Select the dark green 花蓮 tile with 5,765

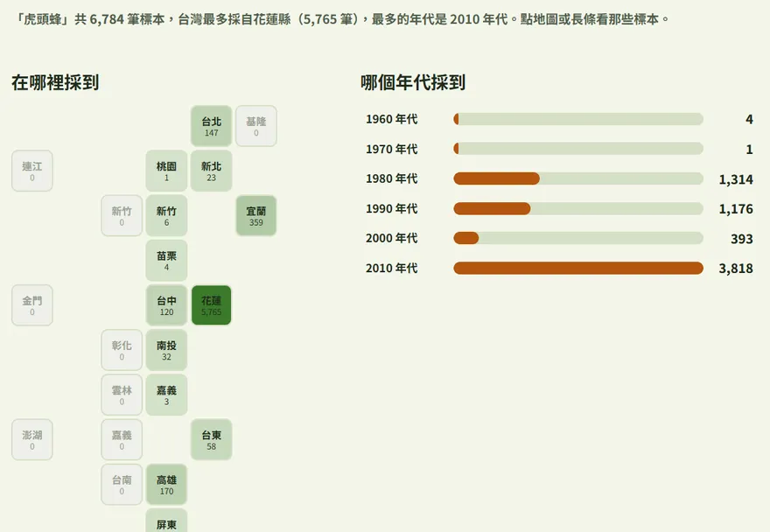pyautogui.click(x=211, y=304)
